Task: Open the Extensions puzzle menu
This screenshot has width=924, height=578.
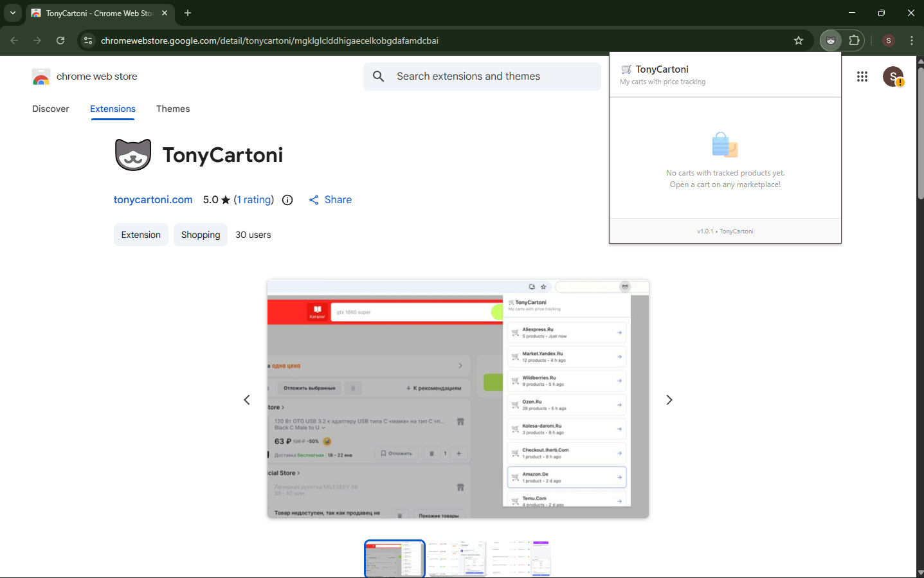Action: 854,41
